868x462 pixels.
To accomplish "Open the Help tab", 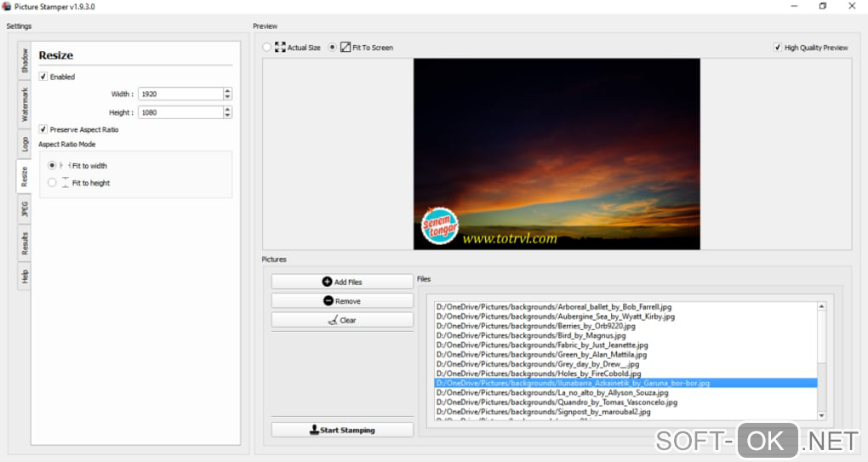I will point(25,276).
